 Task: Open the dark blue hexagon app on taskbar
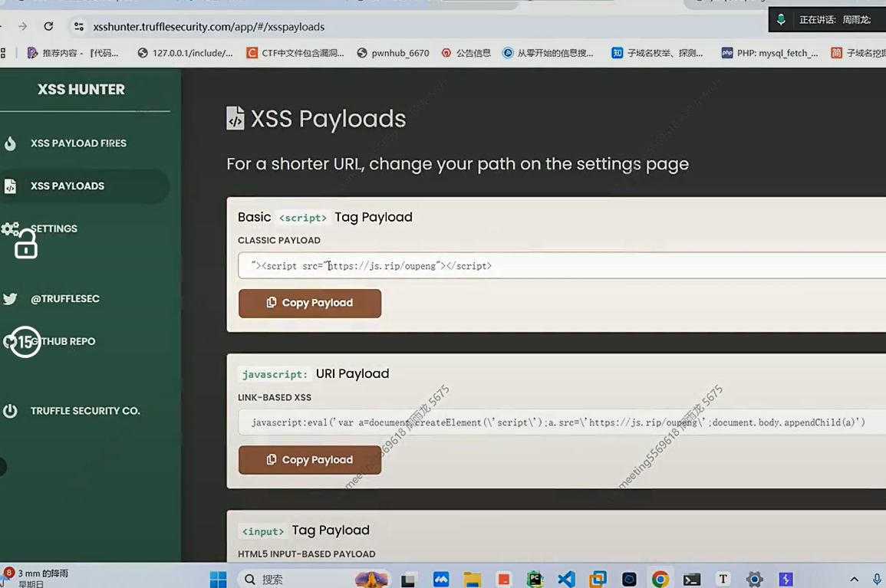point(629,580)
